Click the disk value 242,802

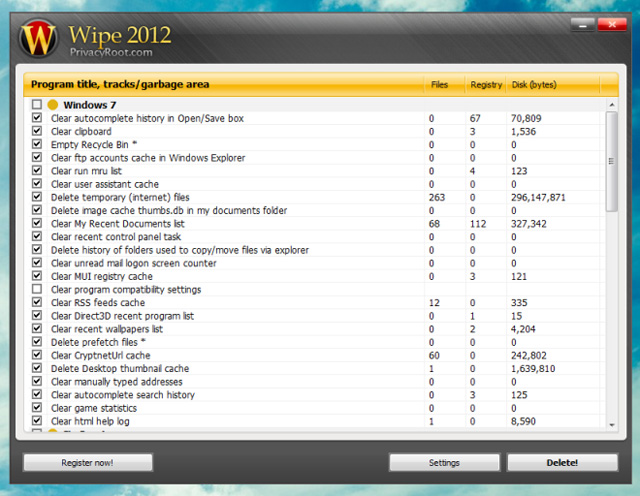529,356
